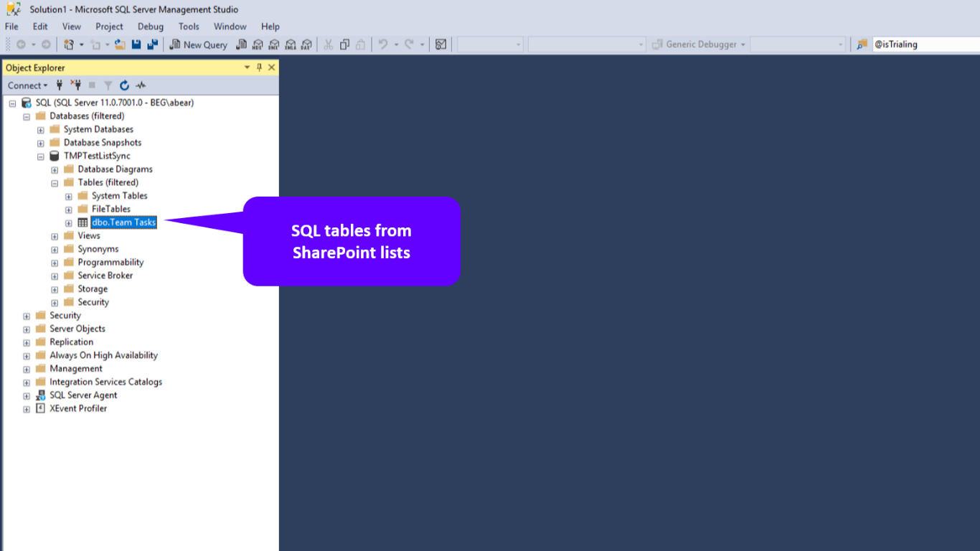Open the Edit menu

click(x=40, y=27)
